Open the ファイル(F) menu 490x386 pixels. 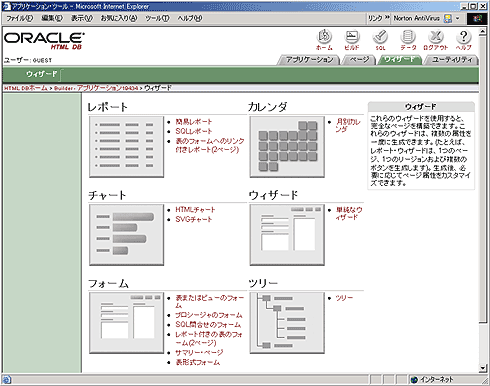pos(20,18)
